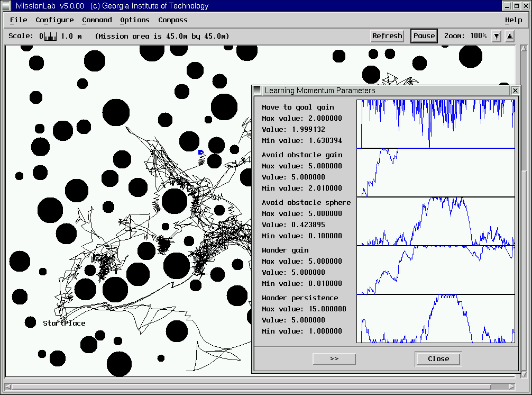Image resolution: width=532 pixels, height=395 pixels.
Task: Open the Help menu
Action: point(513,20)
